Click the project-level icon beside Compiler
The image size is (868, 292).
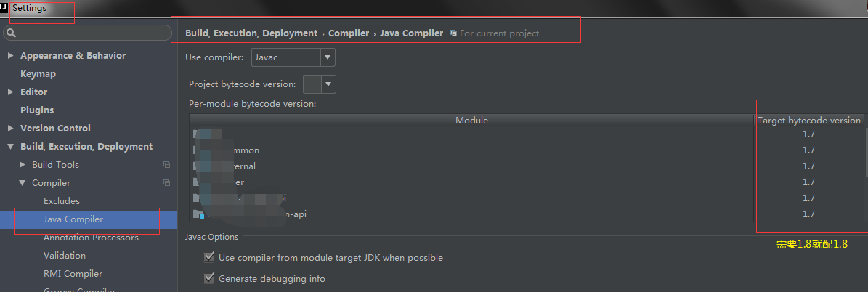[x=167, y=183]
